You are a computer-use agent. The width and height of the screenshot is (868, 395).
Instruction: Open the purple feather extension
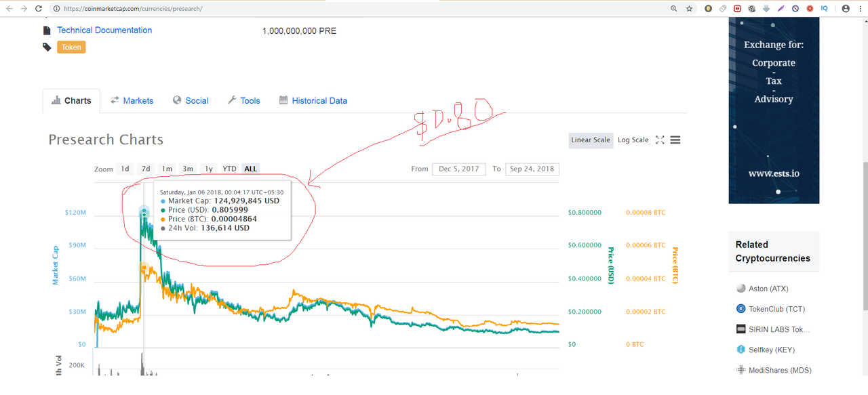coord(781,9)
